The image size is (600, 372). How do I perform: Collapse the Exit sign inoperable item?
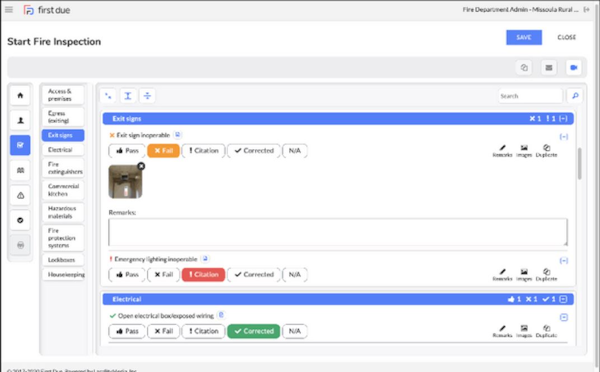pyautogui.click(x=564, y=137)
